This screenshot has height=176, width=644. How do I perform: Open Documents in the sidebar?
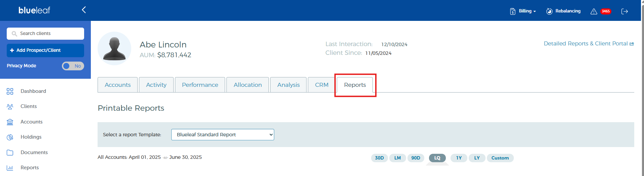tap(34, 152)
